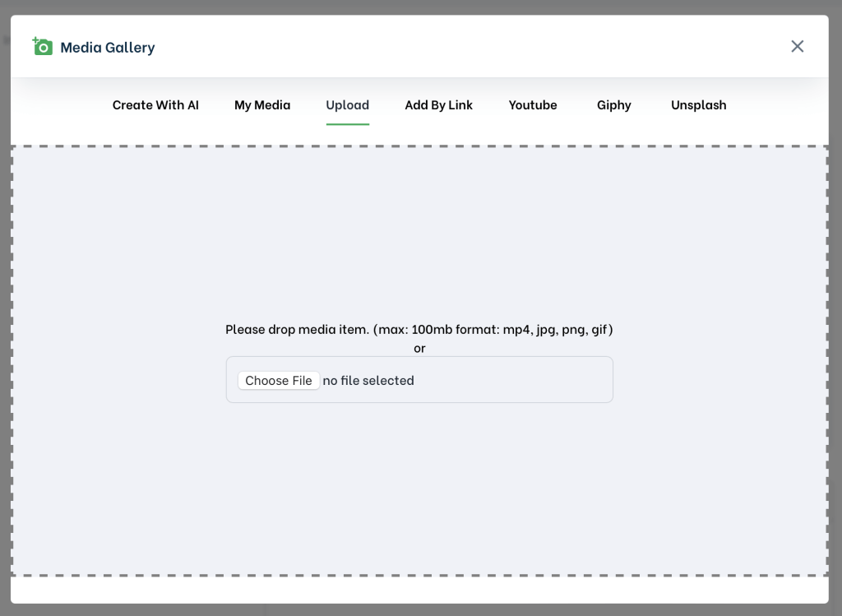842x616 pixels.
Task: Go to the Add By Link tab
Action: tap(438, 105)
